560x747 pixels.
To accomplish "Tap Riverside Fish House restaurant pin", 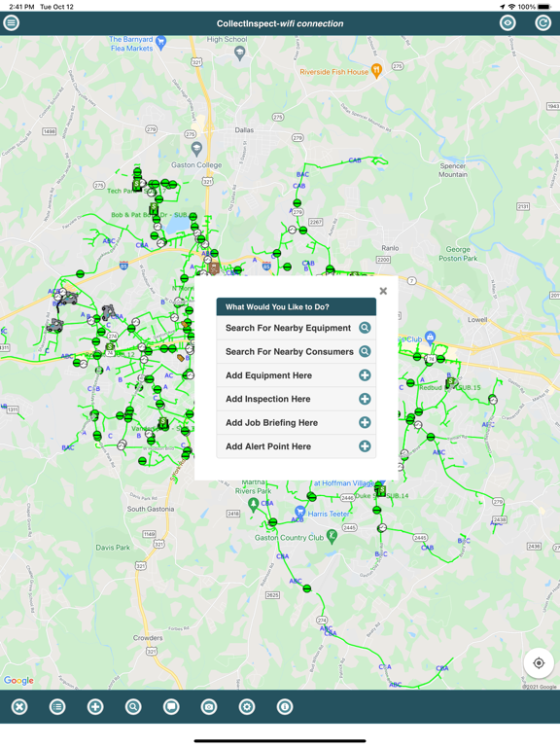I will [x=376, y=71].
